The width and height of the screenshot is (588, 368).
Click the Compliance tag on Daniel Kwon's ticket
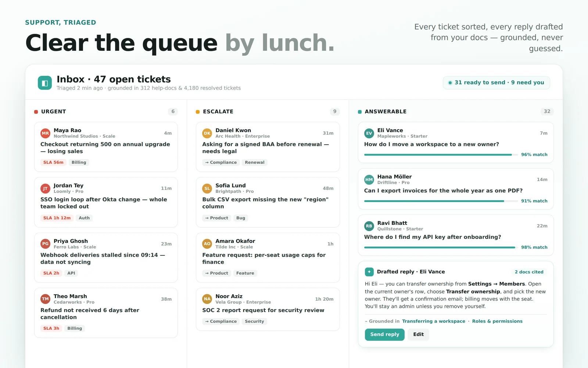tap(221, 162)
